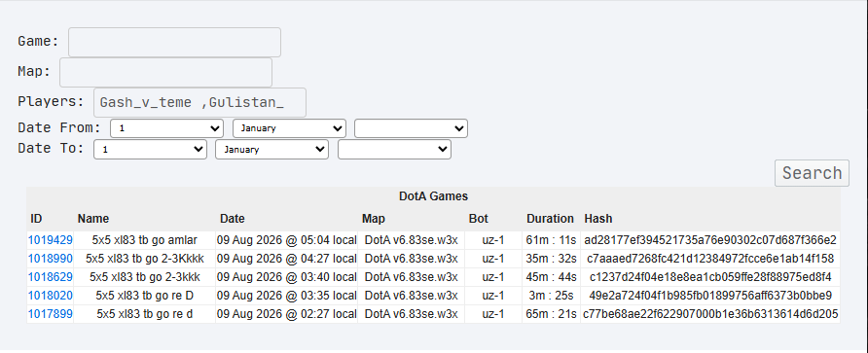Open the Date From day dropdown
The image size is (868, 353).
pyautogui.click(x=166, y=128)
